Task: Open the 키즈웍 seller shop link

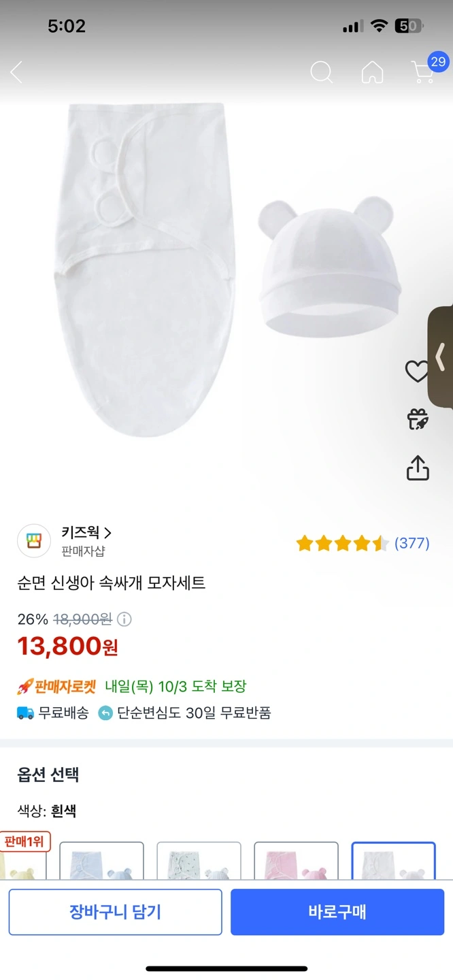Action: coord(86,533)
